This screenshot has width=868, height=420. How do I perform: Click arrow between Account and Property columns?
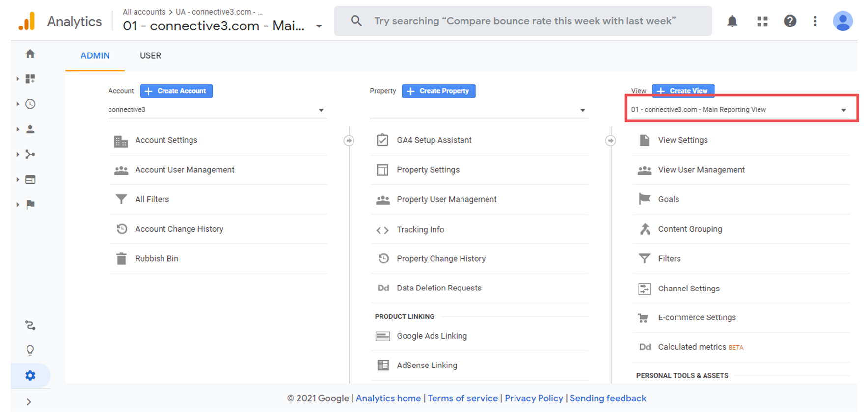(x=349, y=141)
